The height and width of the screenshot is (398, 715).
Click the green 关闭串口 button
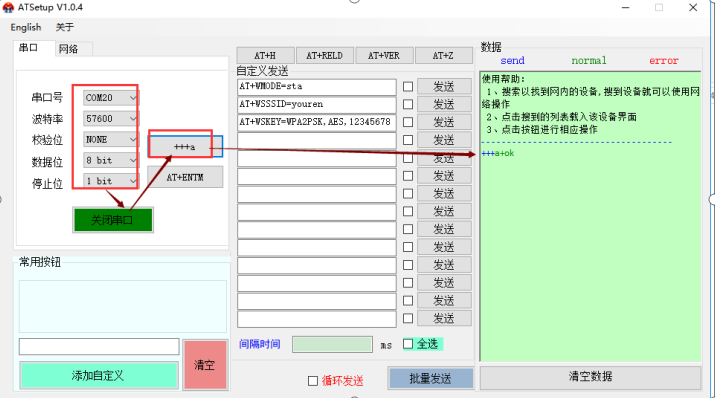click(113, 220)
